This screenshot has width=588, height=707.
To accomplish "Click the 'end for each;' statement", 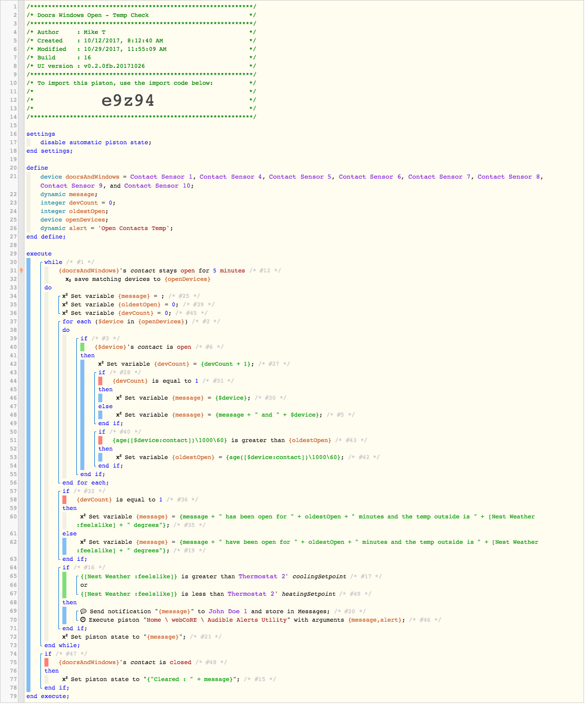I will [x=85, y=482].
